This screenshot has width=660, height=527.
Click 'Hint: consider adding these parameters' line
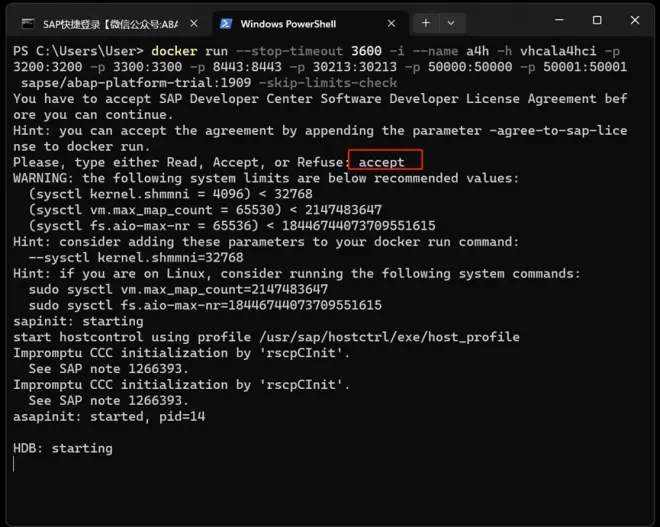point(266,242)
